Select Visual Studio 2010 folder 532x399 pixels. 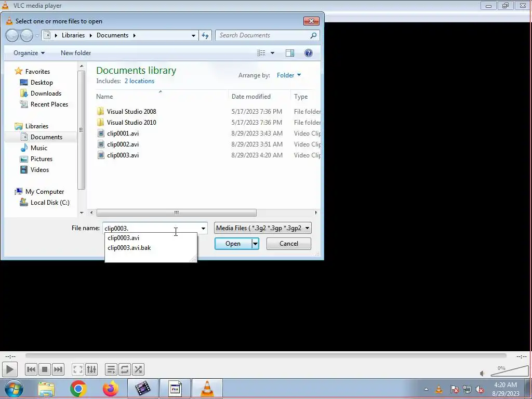[131, 123]
